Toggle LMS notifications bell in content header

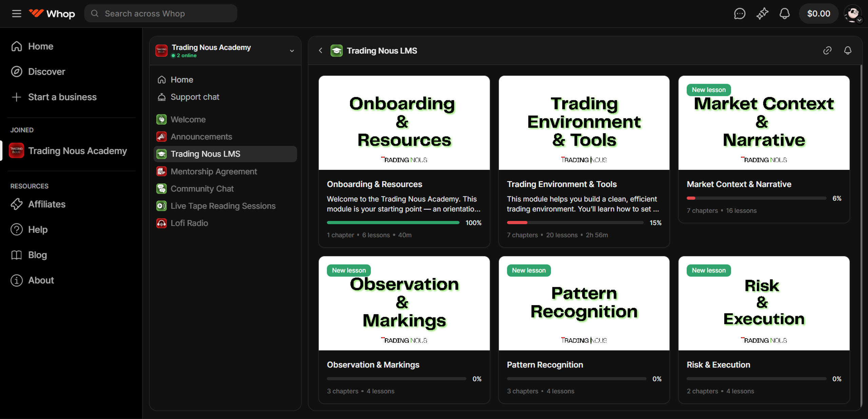[848, 51]
